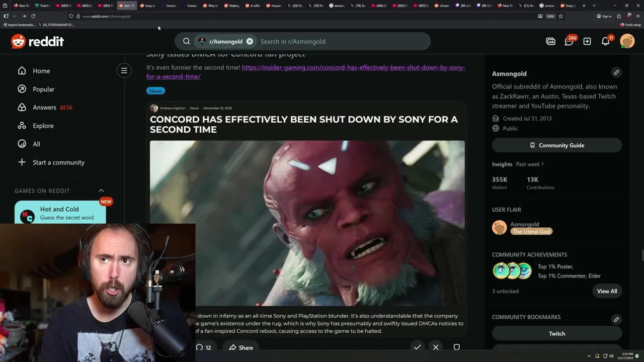Viewport: 644px width, 362px height.
Task: Click Sign in on Firefox toolbar
Action: pos(604,16)
